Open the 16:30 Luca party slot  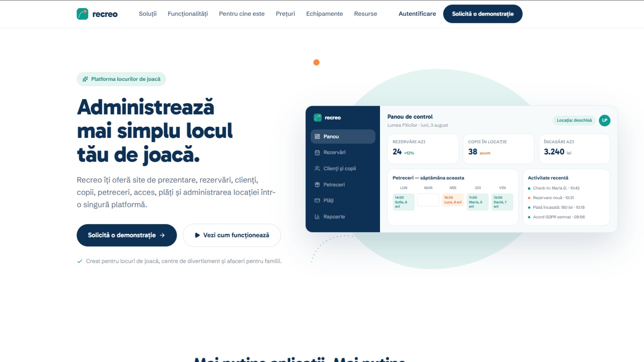pyautogui.click(x=453, y=200)
